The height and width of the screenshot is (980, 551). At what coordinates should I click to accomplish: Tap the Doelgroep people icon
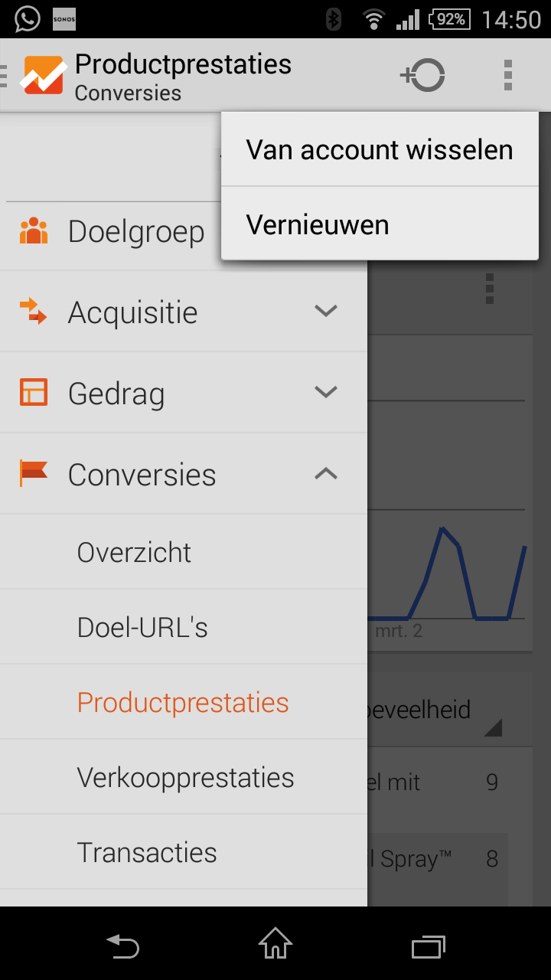[34, 231]
